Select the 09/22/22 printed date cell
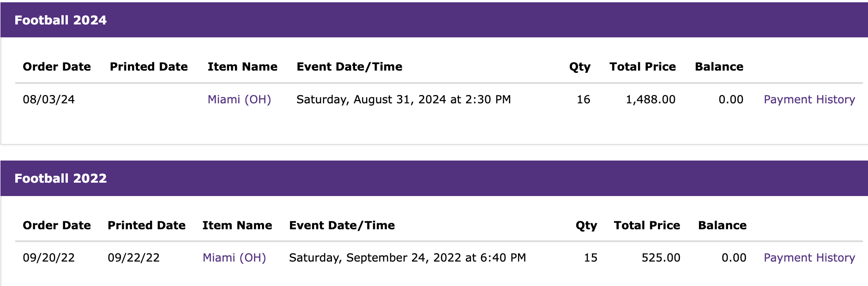The image size is (868, 286). click(x=134, y=258)
